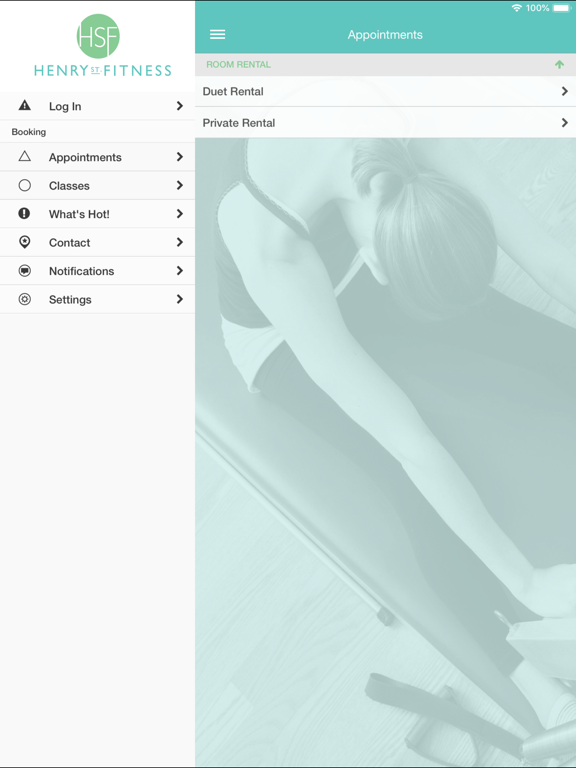576x768 pixels.
Task: Choose the Private Rental appointment type
Action: [x=385, y=122]
